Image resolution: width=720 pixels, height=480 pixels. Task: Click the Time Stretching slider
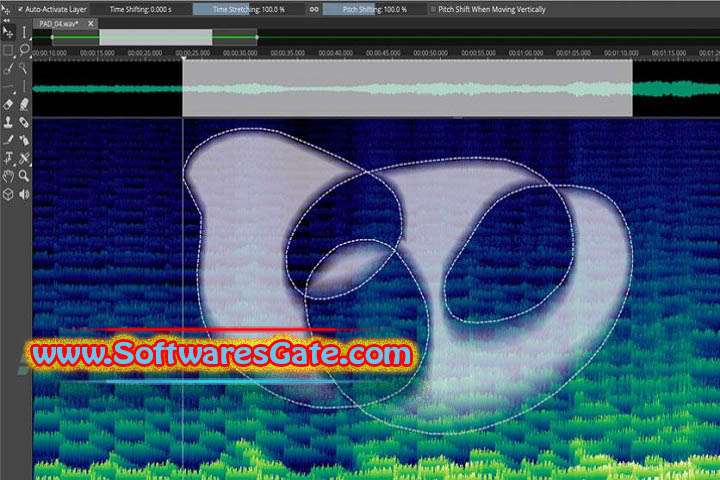[248, 9]
